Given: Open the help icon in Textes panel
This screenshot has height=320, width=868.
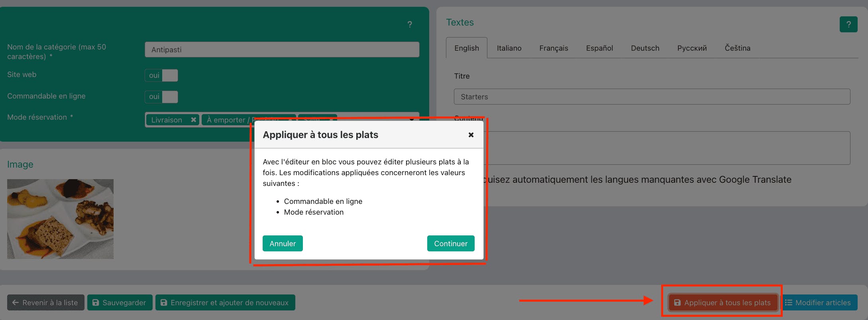Looking at the screenshot, I should [848, 24].
